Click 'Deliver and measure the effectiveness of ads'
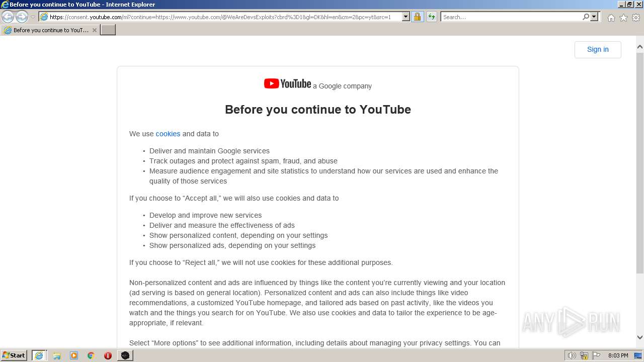 (222, 225)
